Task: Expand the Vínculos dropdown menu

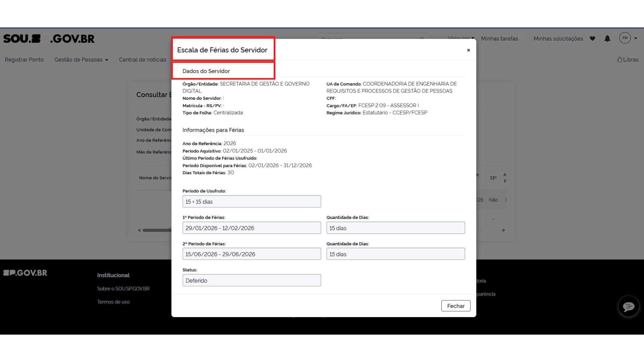Action: pos(461,37)
